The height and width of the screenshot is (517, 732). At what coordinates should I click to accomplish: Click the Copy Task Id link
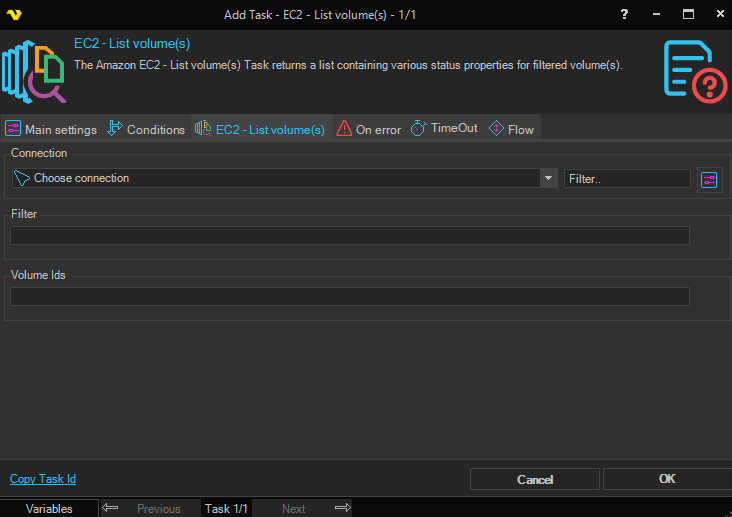tap(43, 479)
